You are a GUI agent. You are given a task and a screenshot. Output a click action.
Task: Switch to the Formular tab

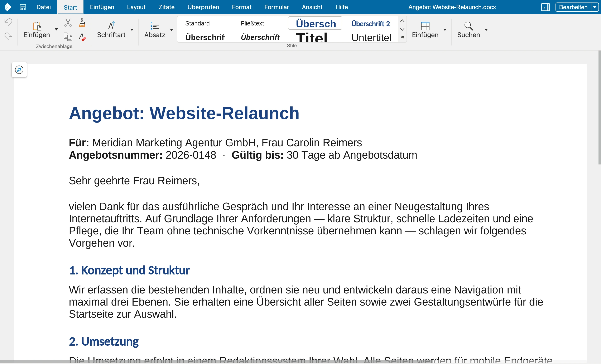pos(277,7)
